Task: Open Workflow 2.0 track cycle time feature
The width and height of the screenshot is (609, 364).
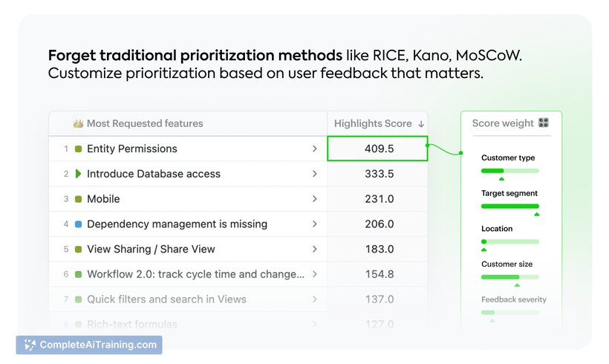Action: pyautogui.click(x=188, y=274)
